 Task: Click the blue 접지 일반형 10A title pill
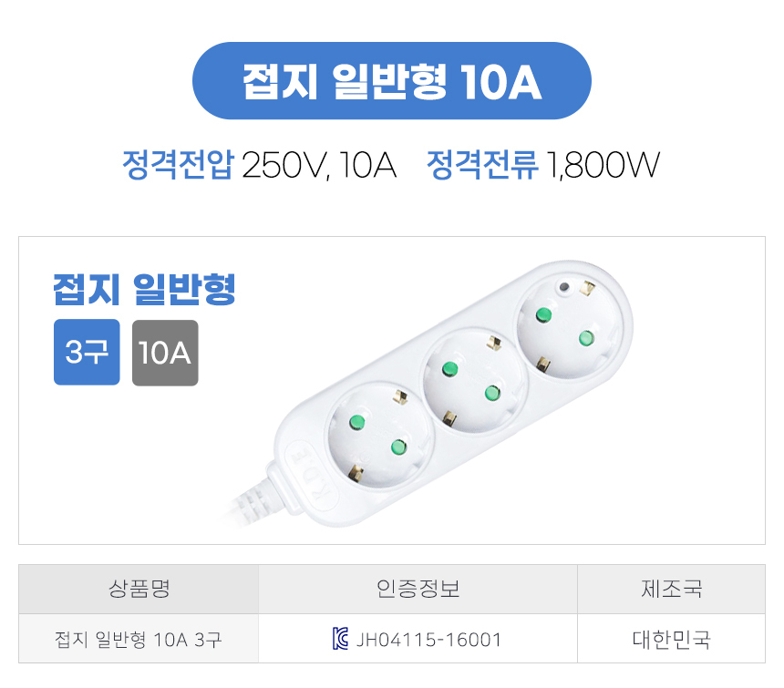pyautogui.click(x=391, y=81)
